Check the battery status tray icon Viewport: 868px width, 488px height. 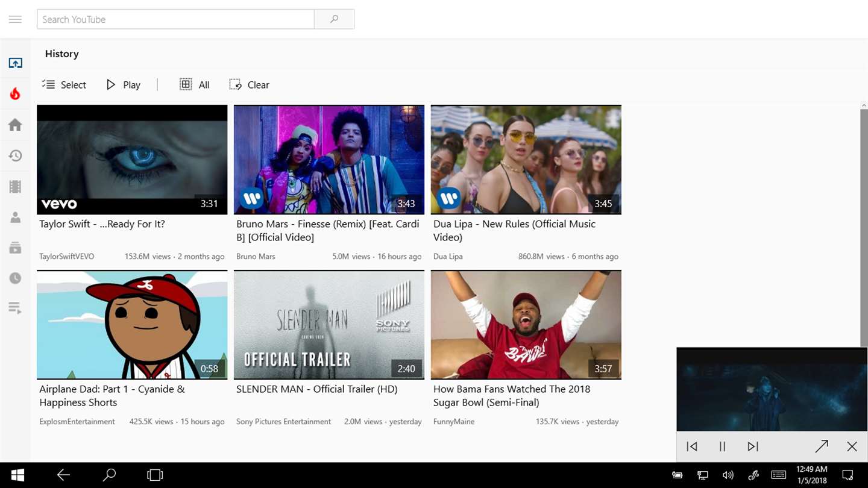[x=678, y=475]
